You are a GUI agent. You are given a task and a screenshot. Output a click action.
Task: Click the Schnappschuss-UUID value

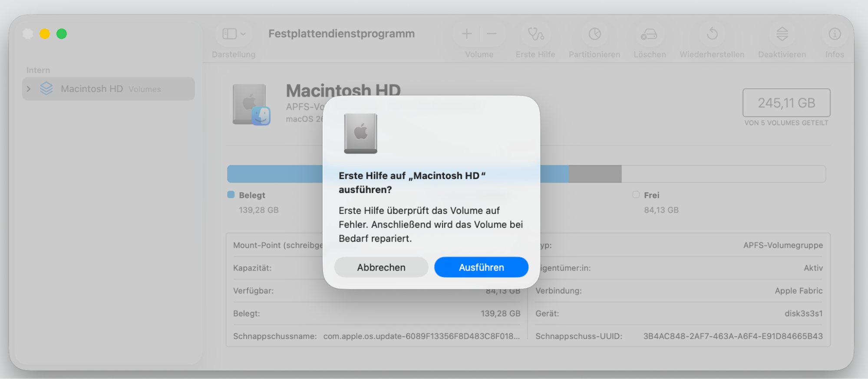733,336
